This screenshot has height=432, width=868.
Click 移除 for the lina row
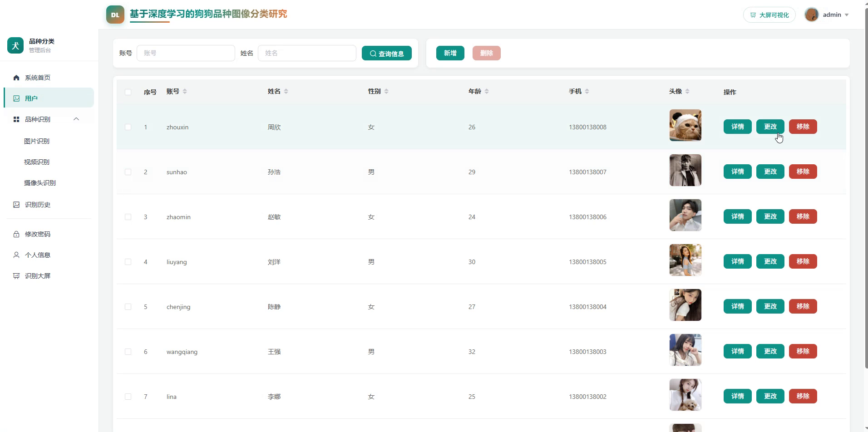[x=803, y=396]
